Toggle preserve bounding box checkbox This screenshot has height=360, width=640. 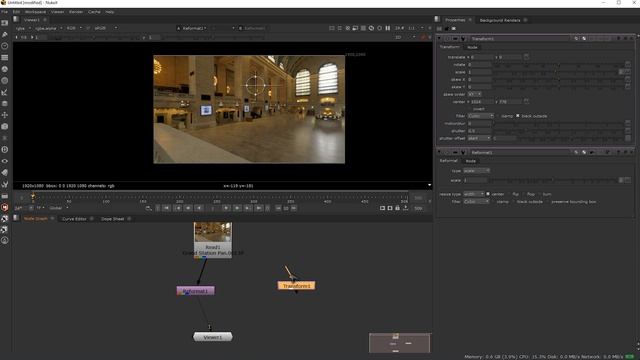pyautogui.click(x=548, y=202)
